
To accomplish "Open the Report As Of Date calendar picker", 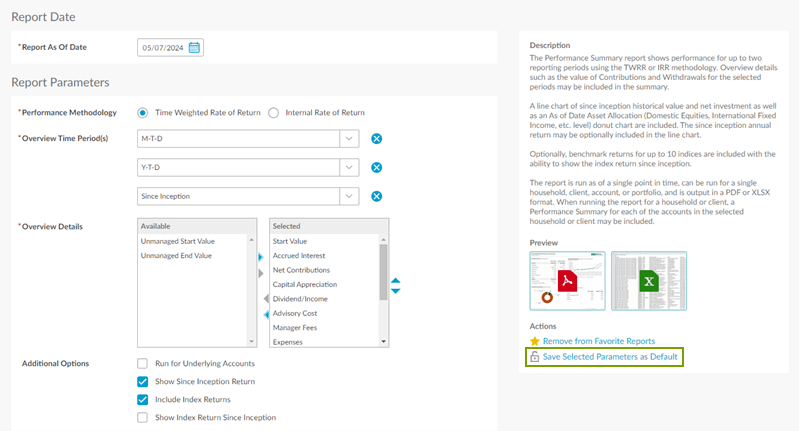I will click(195, 47).
